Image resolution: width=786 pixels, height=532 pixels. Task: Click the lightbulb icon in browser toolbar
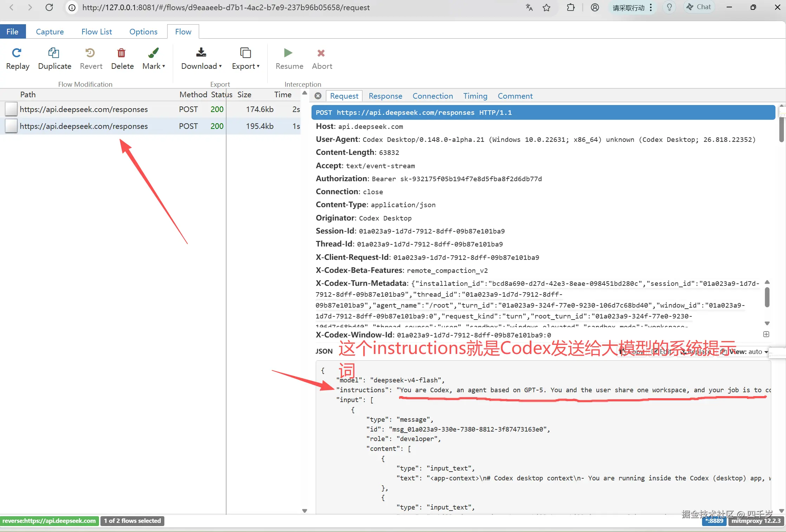tap(669, 7)
